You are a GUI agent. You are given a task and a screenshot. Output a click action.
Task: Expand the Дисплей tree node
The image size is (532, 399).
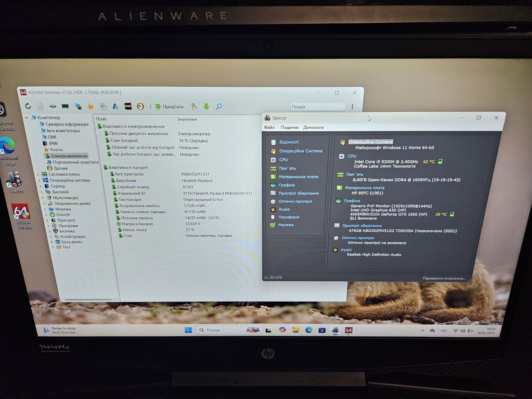coord(42,192)
